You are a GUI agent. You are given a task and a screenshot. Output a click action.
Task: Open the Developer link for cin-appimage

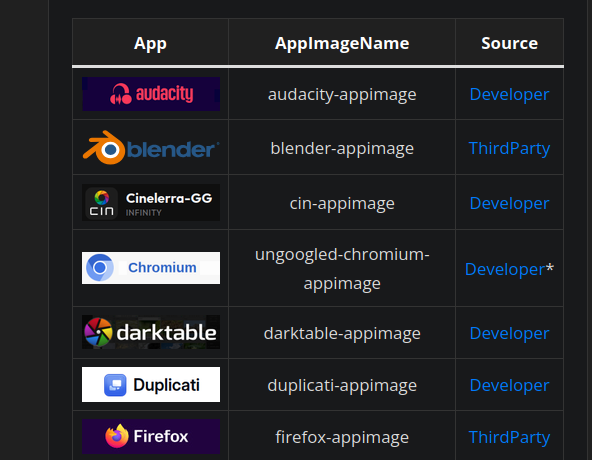click(x=509, y=204)
